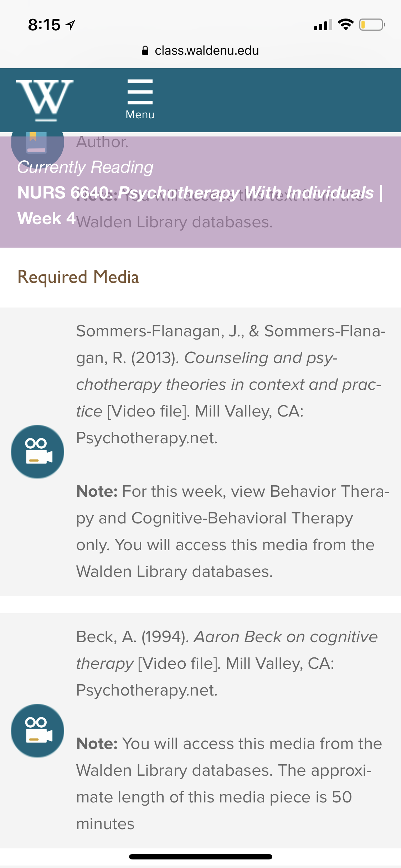Image resolution: width=401 pixels, height=868 pixels.
Task: Tap the Week 4 label
Action: tap(46, 218)
